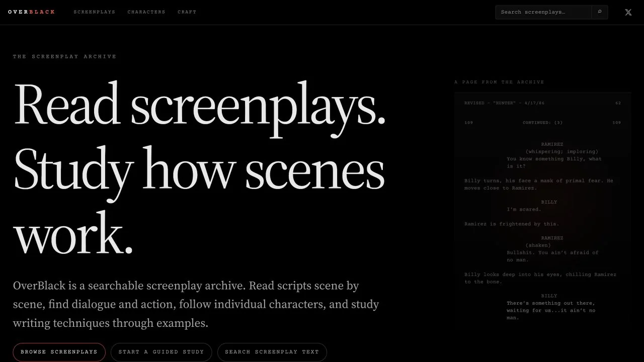Click Start a Guided Study button

[x=161, y=352]
